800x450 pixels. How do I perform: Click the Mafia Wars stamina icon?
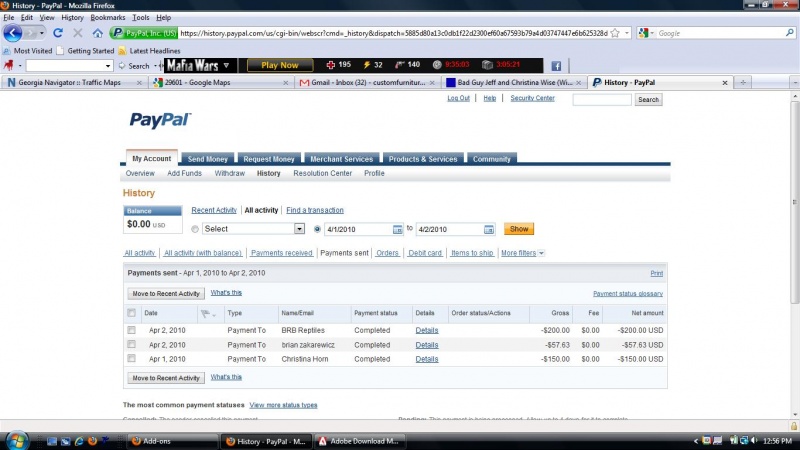tap(399, 65)
